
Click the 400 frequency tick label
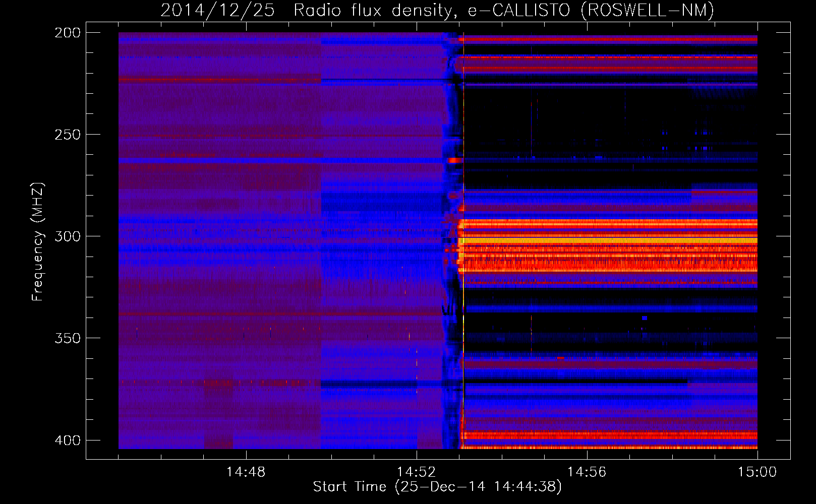pyautogui.click(x=68, y=440)
